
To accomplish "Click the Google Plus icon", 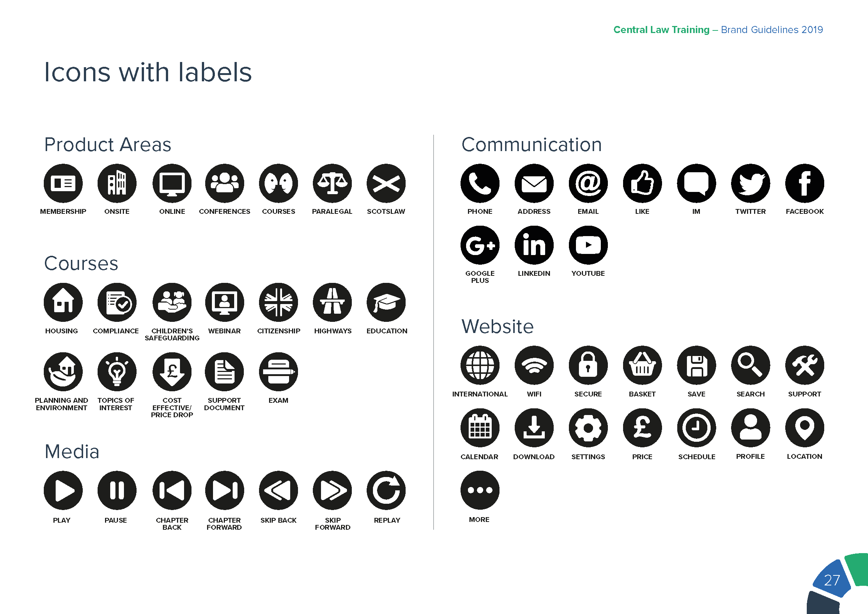I will 480,245.
